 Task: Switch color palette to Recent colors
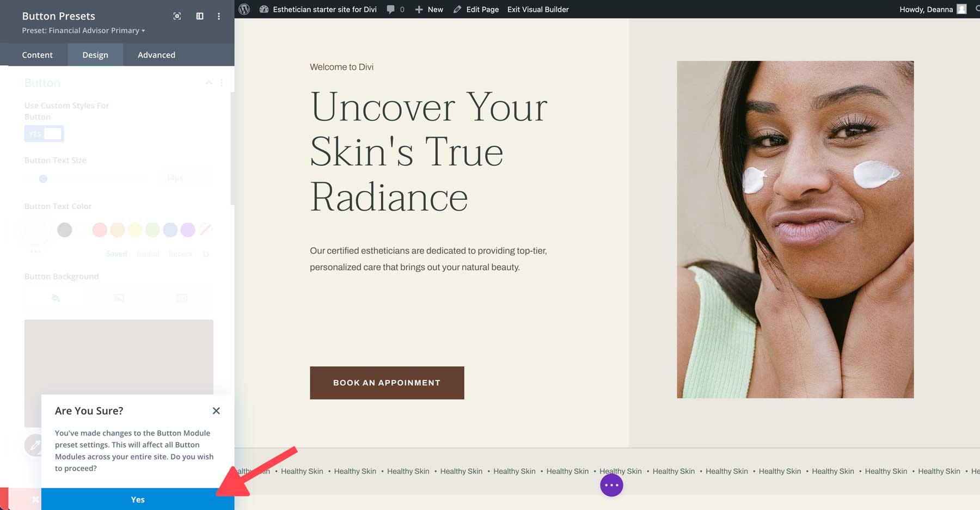click(x=180, y=254)
